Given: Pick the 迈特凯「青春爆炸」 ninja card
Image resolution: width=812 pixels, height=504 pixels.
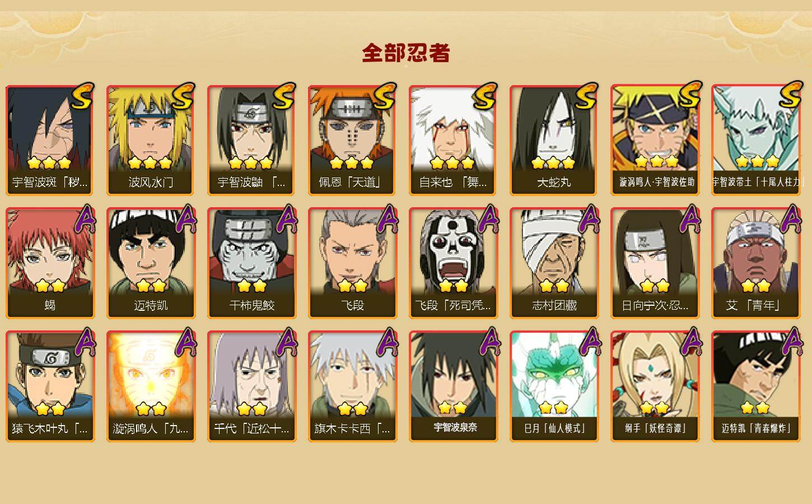Looking at the screenshot, I should click(755, 386).
